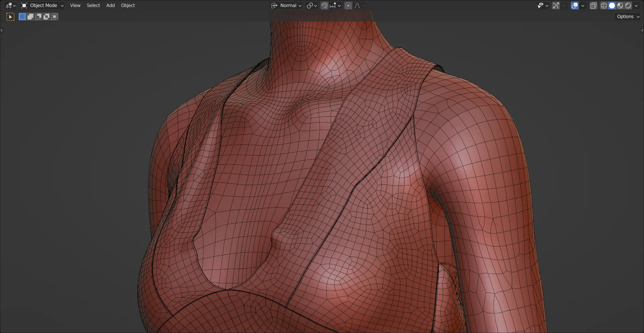Open the Object Mode dropdown
644x333 pixels.
(x=42, y=5)
